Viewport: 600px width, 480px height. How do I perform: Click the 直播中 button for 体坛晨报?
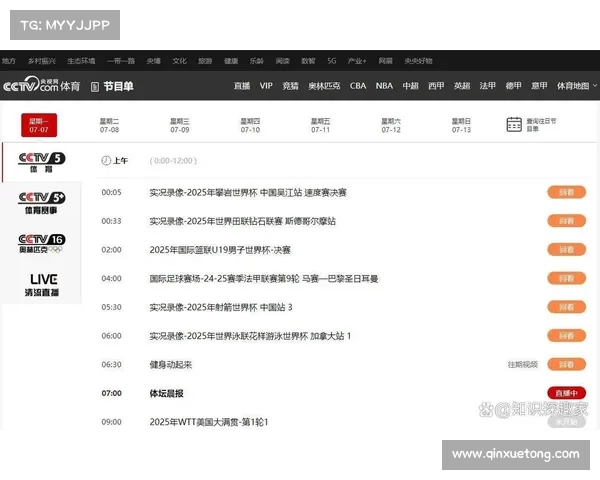(566, 393)
